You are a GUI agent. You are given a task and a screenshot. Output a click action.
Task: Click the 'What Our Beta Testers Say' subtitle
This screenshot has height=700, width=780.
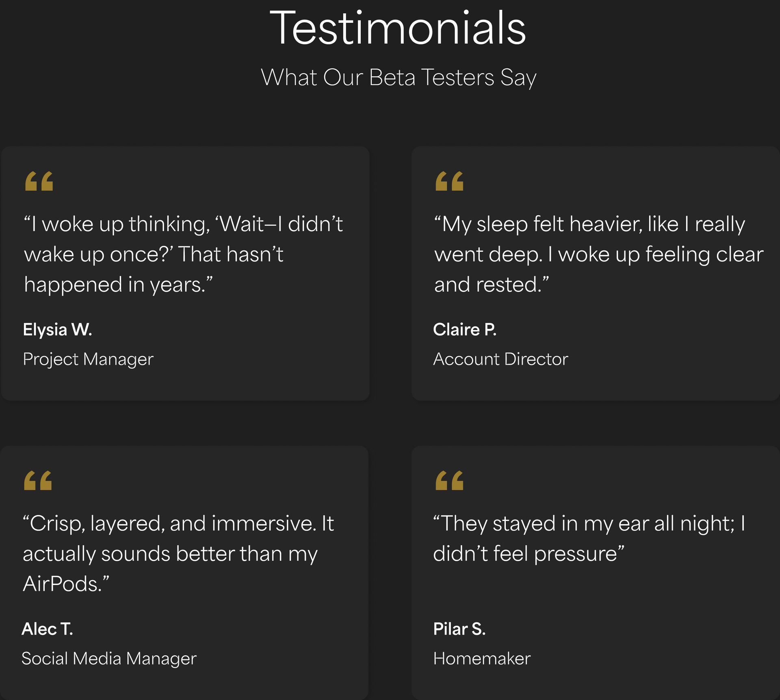(399, 77)
